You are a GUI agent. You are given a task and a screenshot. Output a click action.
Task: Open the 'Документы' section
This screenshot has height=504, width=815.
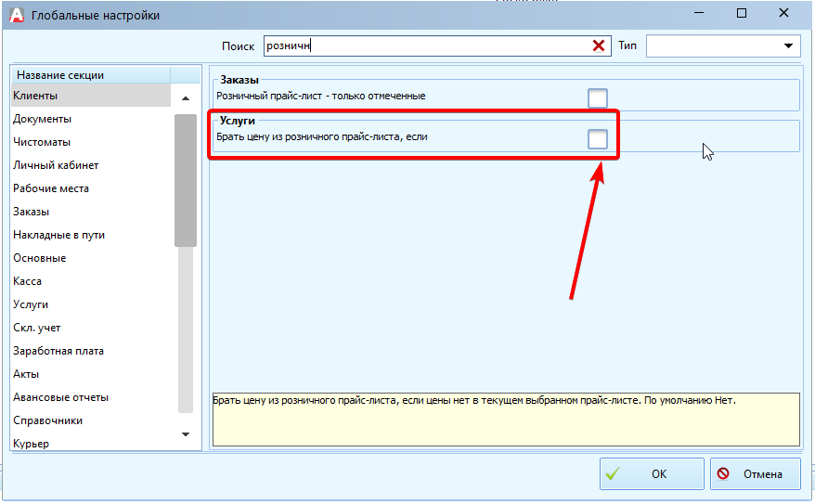(42, 119)
